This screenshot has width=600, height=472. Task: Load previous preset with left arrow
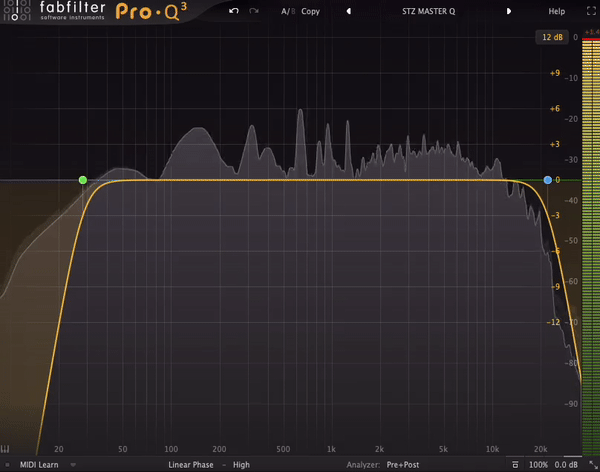[x=349, y=11]
